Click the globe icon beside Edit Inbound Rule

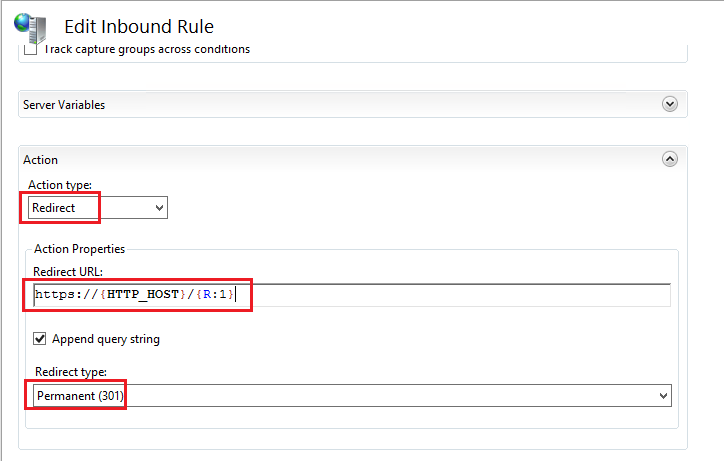pos(30,26)
